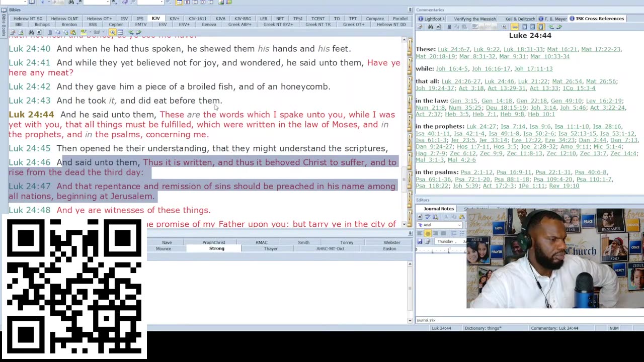Viewport: 644px width, 362px height.
Task: Select the Lightfoot commentary tab
Action: 433,19
